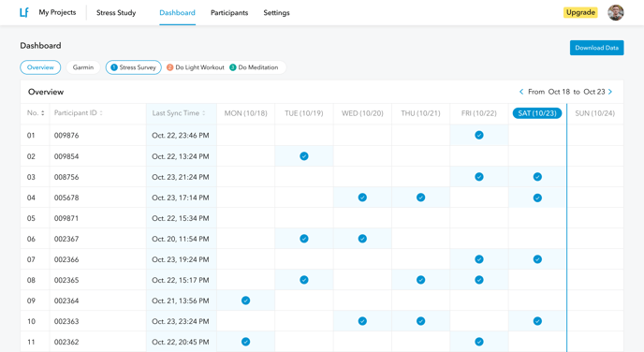This screenshot has width=644, height=352.
Task: Click sync time Oct. 23, 19:24 PM
Action: click(x=181, y=259)
